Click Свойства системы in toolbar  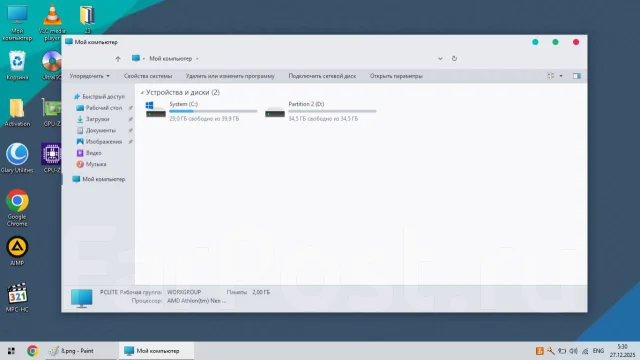(148, 76)
